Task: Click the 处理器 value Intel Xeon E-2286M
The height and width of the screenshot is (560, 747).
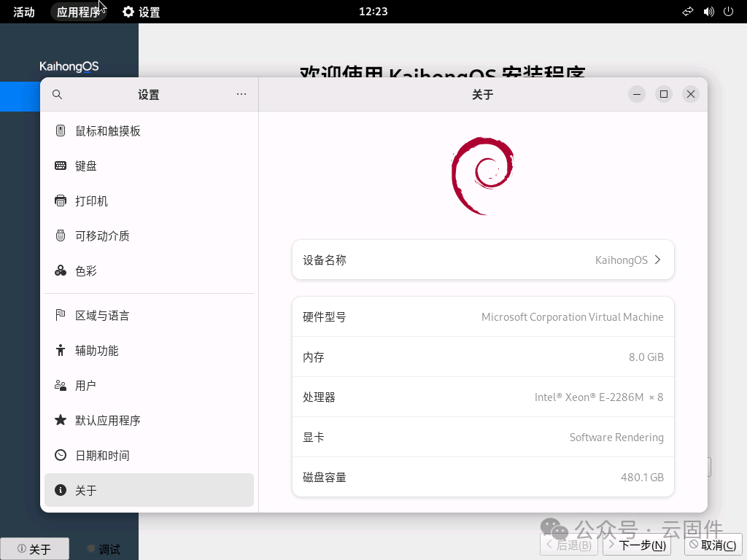Action: click(x=599, y=397)
